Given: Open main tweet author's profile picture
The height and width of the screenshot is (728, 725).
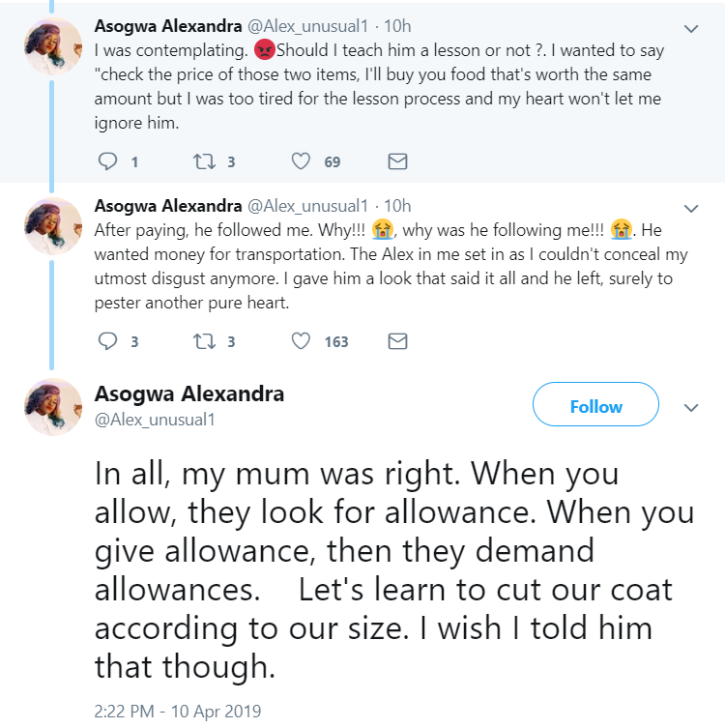Looking at the screenshot, I should [x=52, y=406].
